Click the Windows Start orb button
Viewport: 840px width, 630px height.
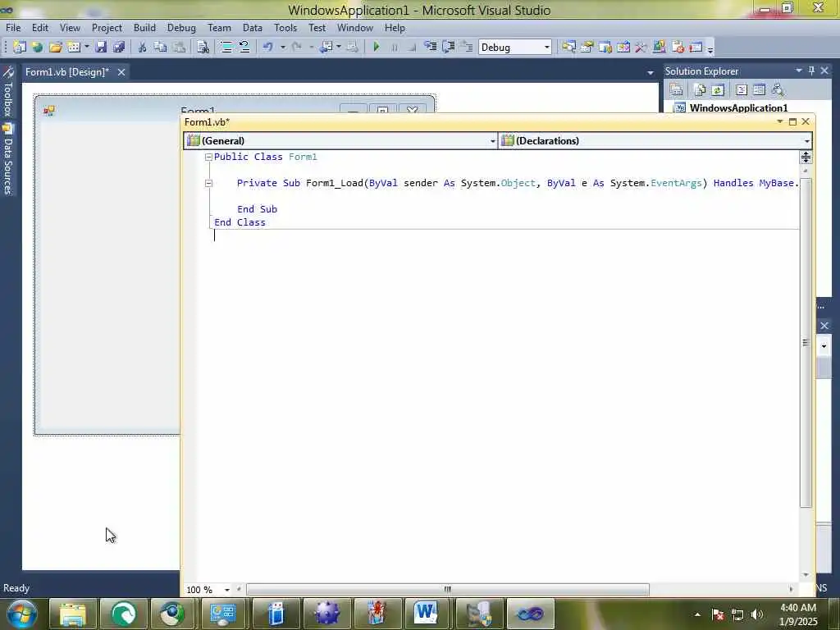[x=22, y=614]
